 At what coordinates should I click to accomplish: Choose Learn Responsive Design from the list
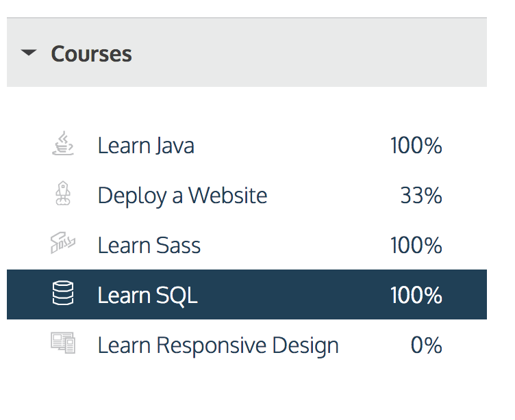[x=218, y=345]
